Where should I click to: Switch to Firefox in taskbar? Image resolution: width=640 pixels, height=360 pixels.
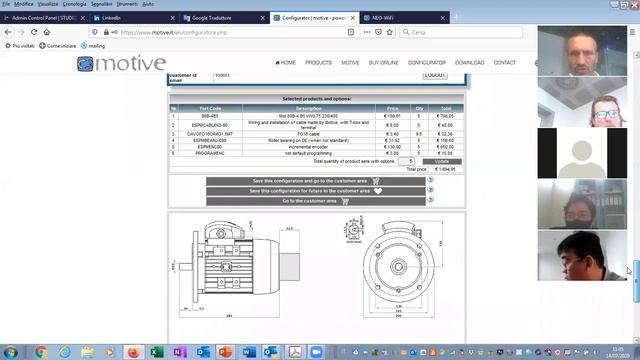coord(133,352)
